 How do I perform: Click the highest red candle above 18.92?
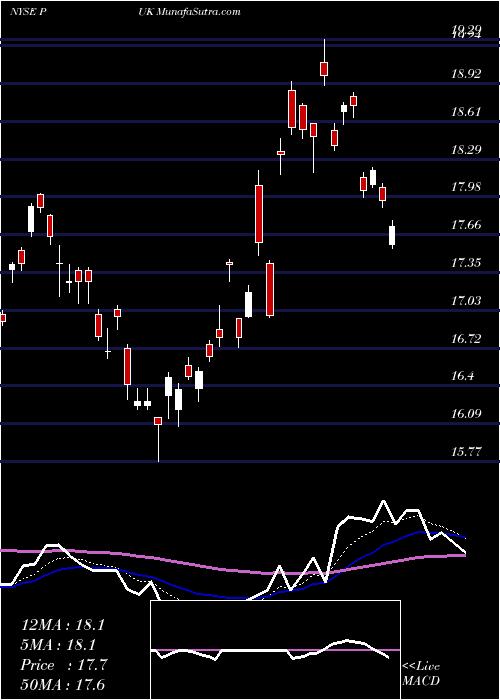(x=324, y=68)
